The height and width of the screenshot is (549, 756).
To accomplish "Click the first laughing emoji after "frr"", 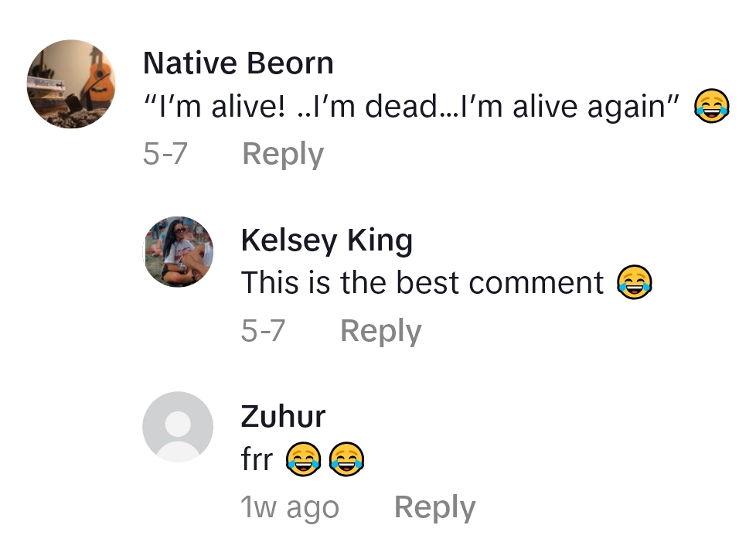I will pos(303,461).
